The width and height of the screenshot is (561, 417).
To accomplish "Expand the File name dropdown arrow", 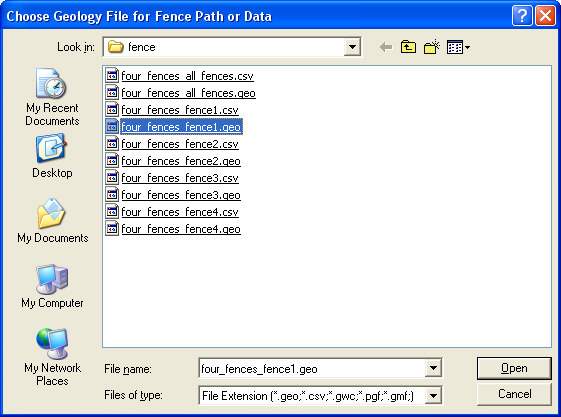I will 433,368.
